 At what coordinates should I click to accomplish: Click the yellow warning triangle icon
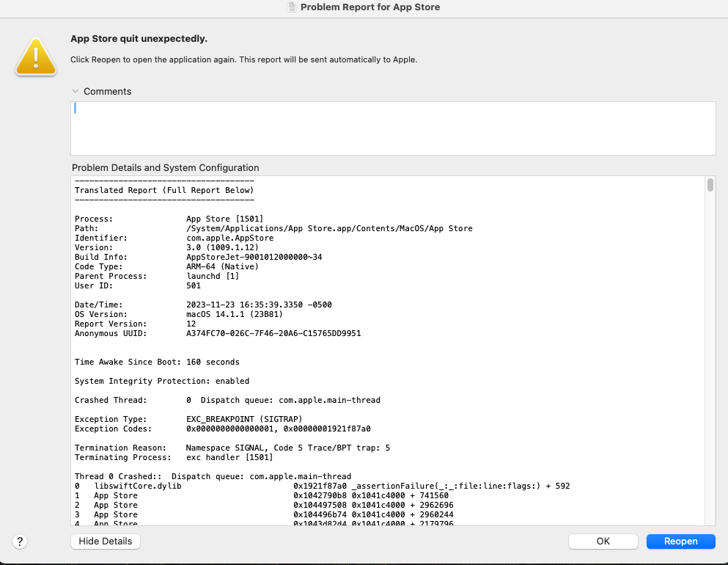click(36, 56)
